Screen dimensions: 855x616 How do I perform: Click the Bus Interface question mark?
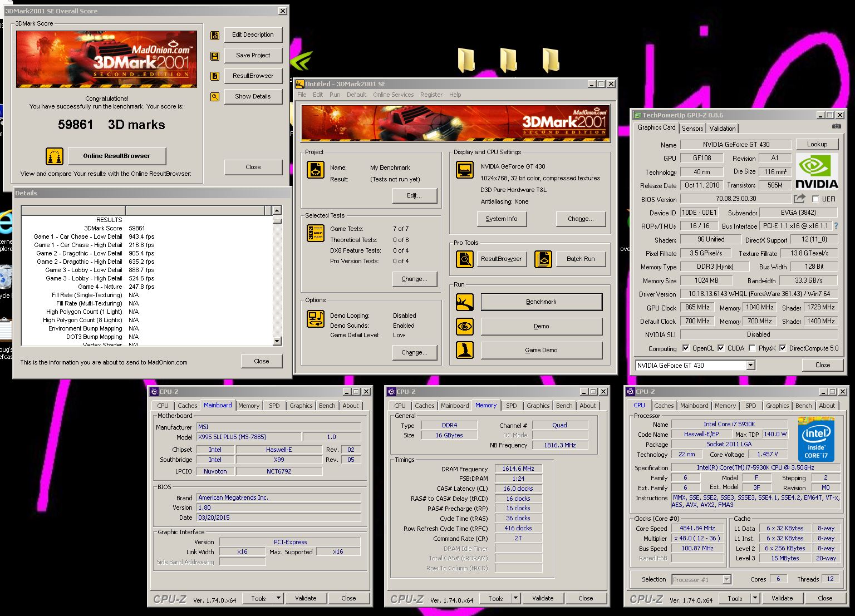coord(836,226)
